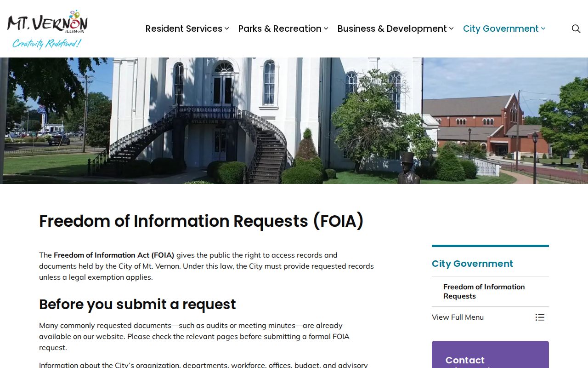Select Freedom of Information Requests sidebar link
This screenshot has height=368, width=588.
tap(484, 291)
